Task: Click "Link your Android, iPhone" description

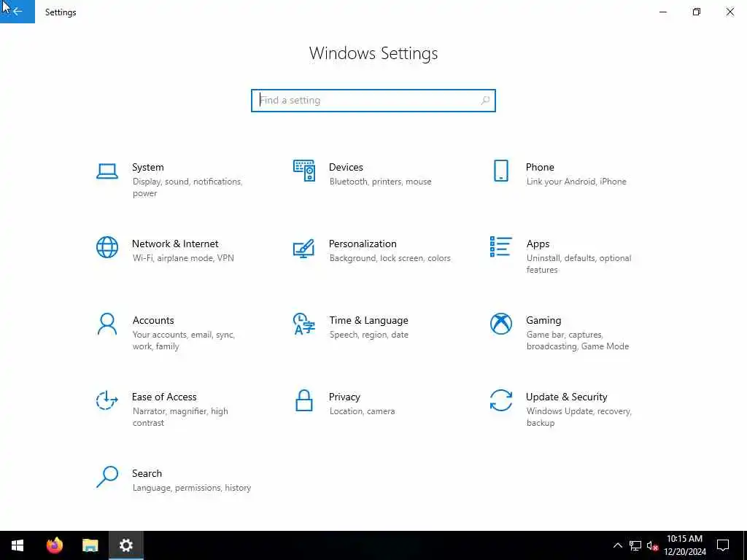Action: point(576,182)
